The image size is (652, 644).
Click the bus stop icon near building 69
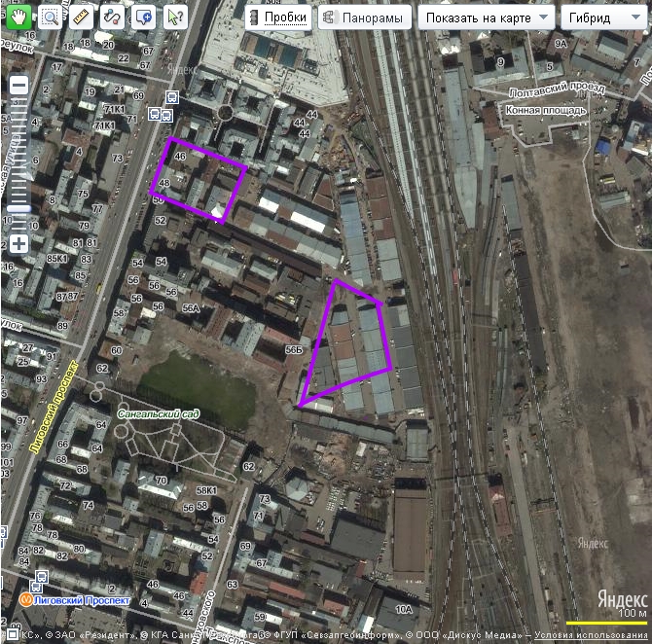pyautogui.click(x=171, y=98)
